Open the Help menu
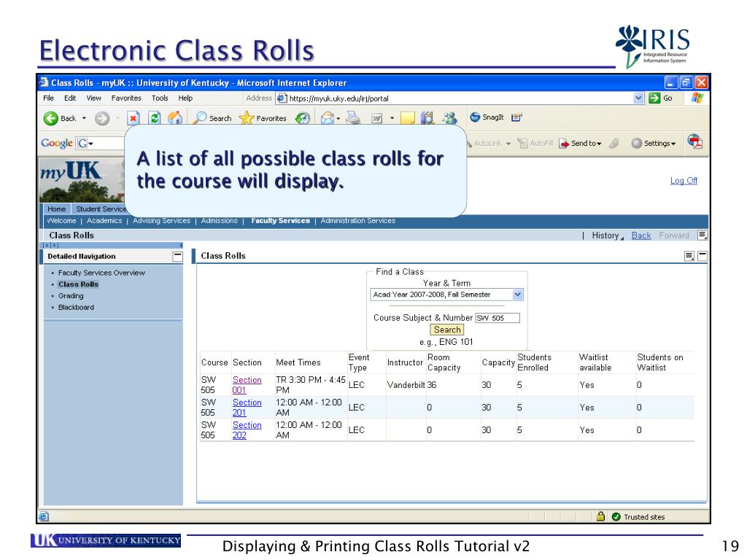This screenshot has width=747, height=560. point(185,98)
